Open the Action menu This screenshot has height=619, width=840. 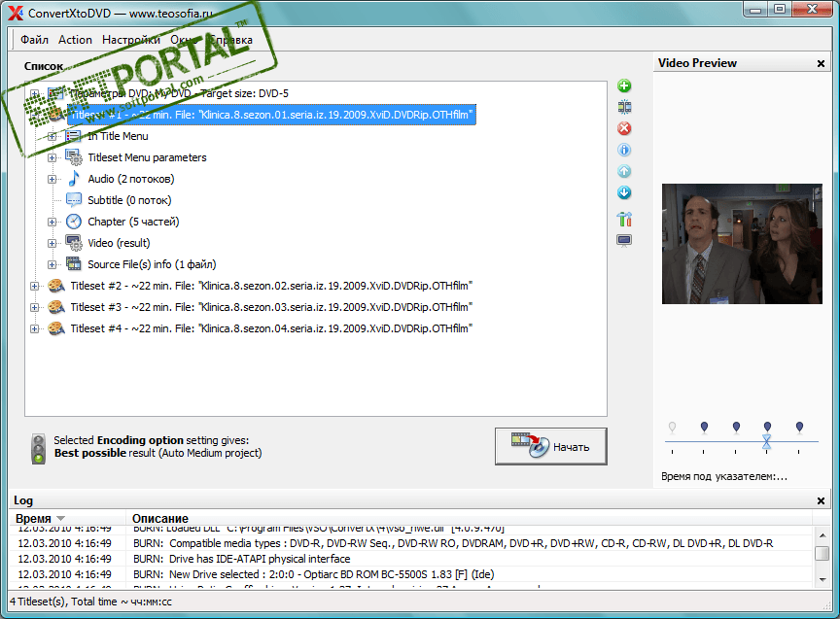click(x=75, y=40)
